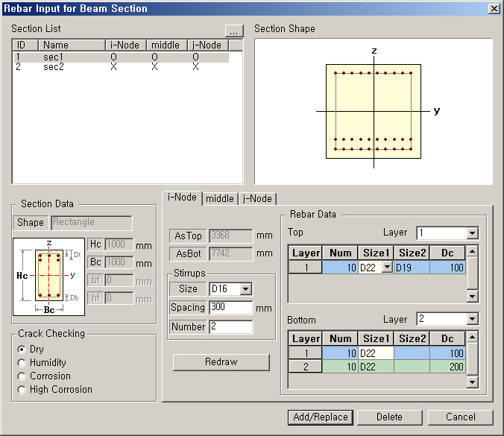Switch to the j-Node tab
This screenshot has height=436, width=504.
[x=257, y=199]
